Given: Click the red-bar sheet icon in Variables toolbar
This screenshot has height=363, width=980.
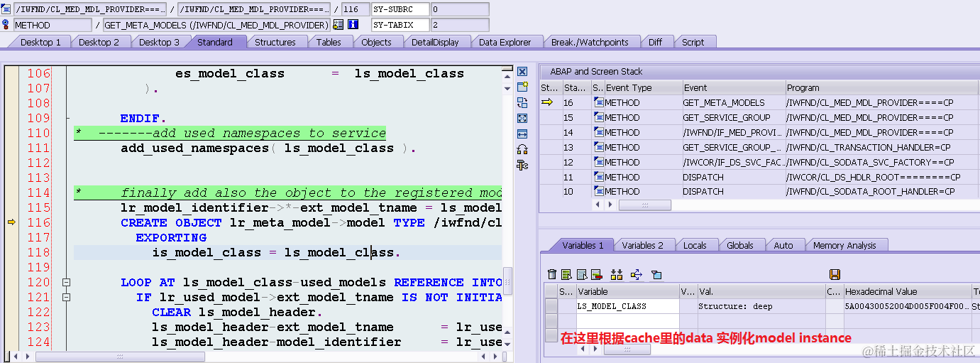Looking at the screenshot, I should coord(596,274).
